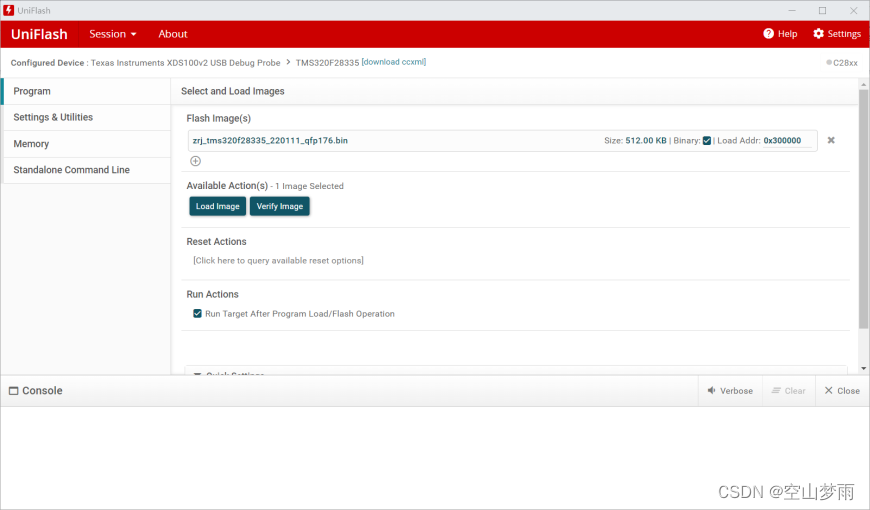This screenshot has height=510, width=870.
Task: Click the TMS320F28335 device name
Action: [x=327, y=63]
